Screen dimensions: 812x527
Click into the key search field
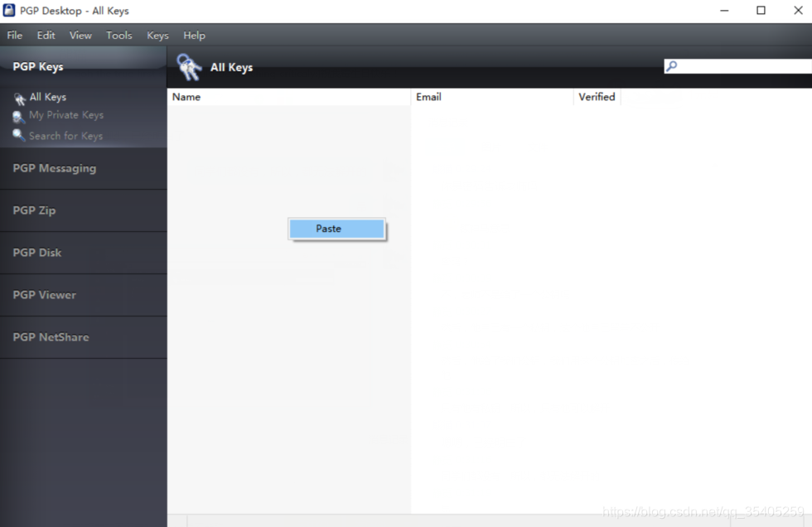point(738,66)
